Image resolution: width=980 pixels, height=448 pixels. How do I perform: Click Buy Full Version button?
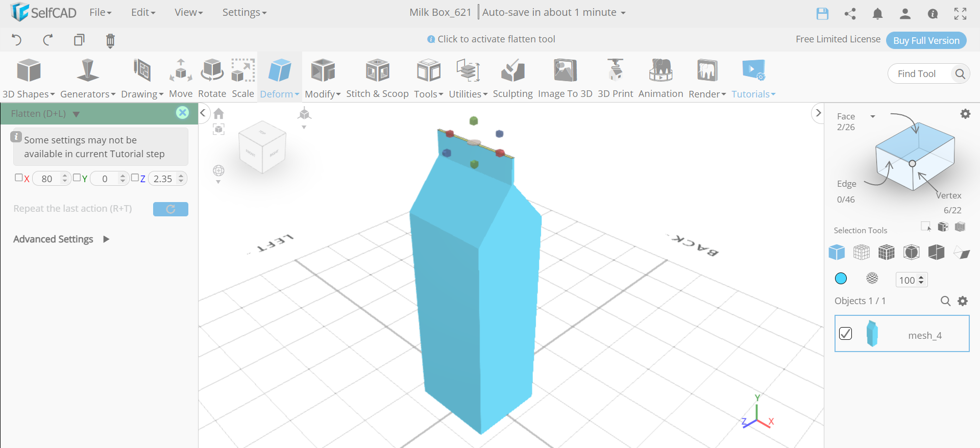point(926,40)
